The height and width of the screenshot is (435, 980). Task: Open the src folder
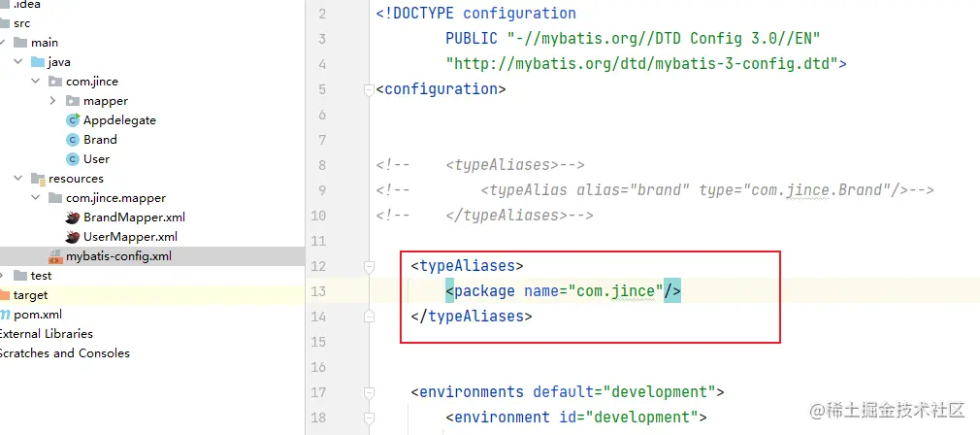tap(22, 23)
